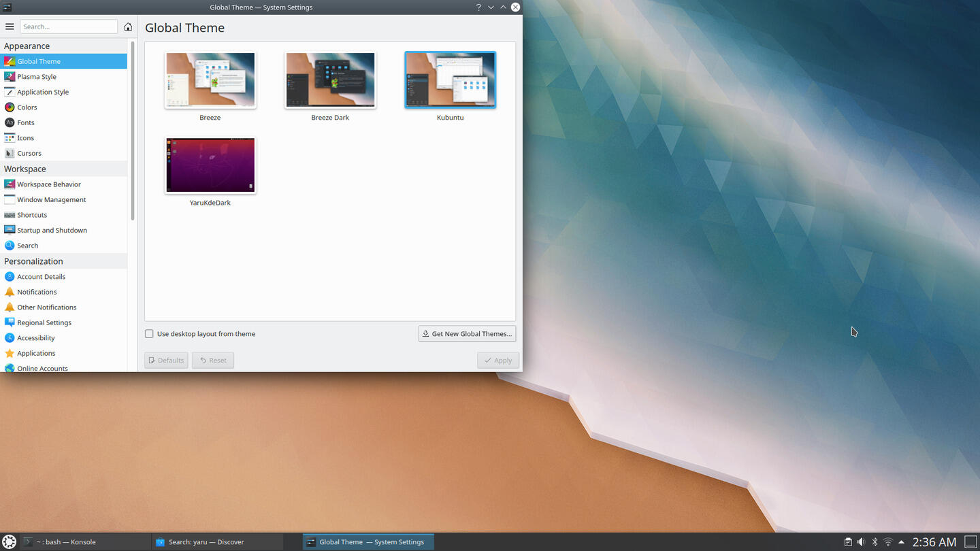Switch to the Konsole bash taskbar entry
Viewport: 980px width, 551px height.
(84, 542)
